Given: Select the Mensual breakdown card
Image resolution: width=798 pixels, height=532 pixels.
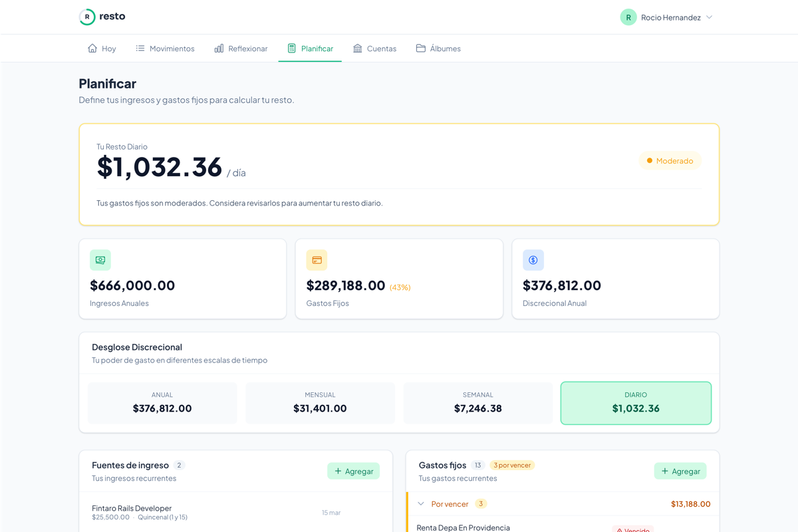Looking at the screenshot, I should [320, 403].
